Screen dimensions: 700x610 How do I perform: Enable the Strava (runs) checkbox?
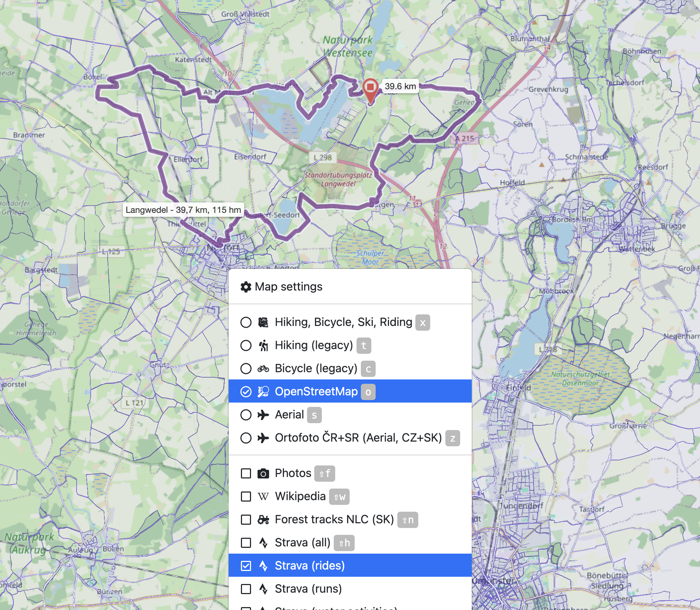coord(246,589)
